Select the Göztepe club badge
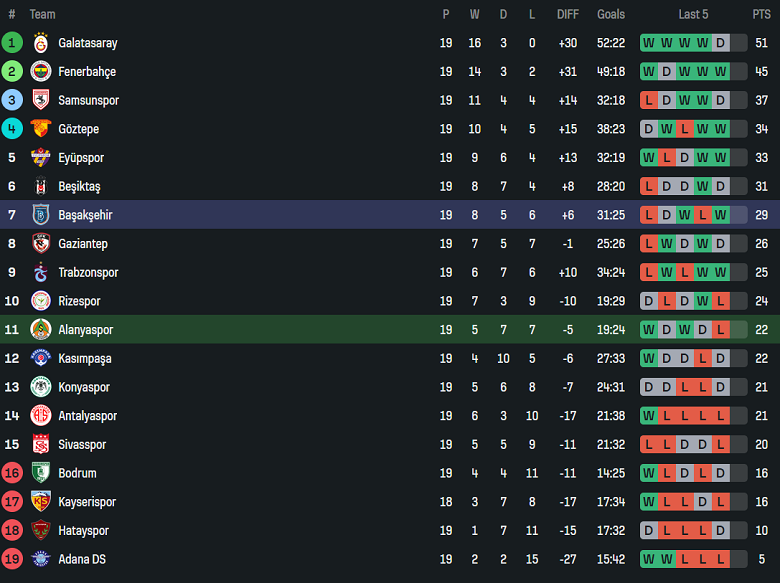The height and width of the screenshot is (583, 780). (41, 129)
